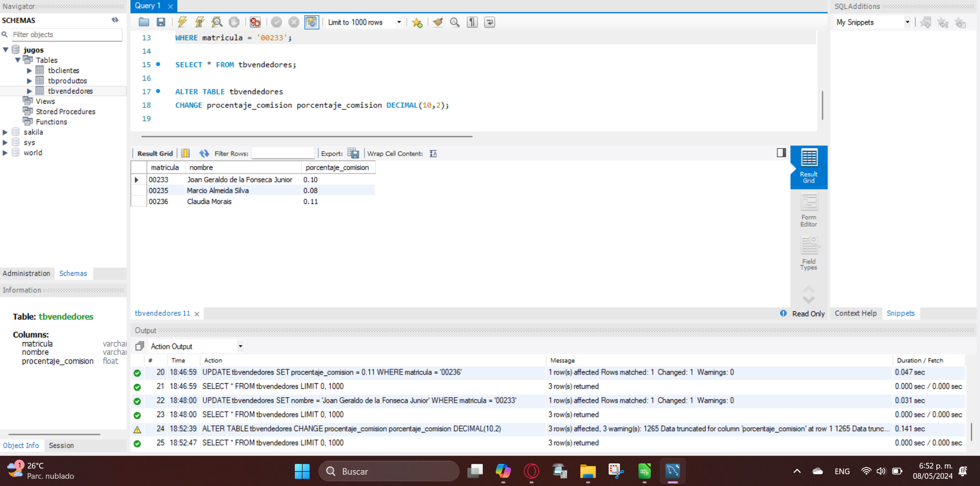
Task: Open File Explorer from taskbar
Action: tap(588, 471)
